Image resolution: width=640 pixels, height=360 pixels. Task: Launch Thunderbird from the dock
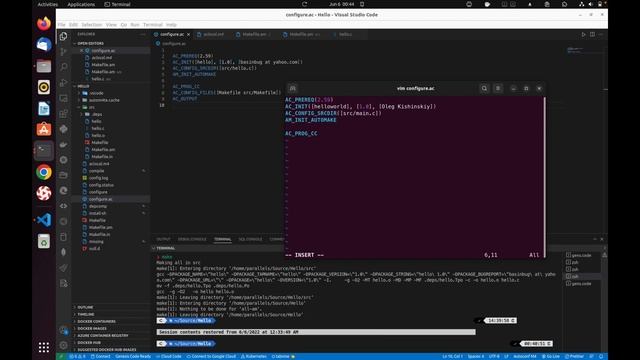(x=44, y=44)
